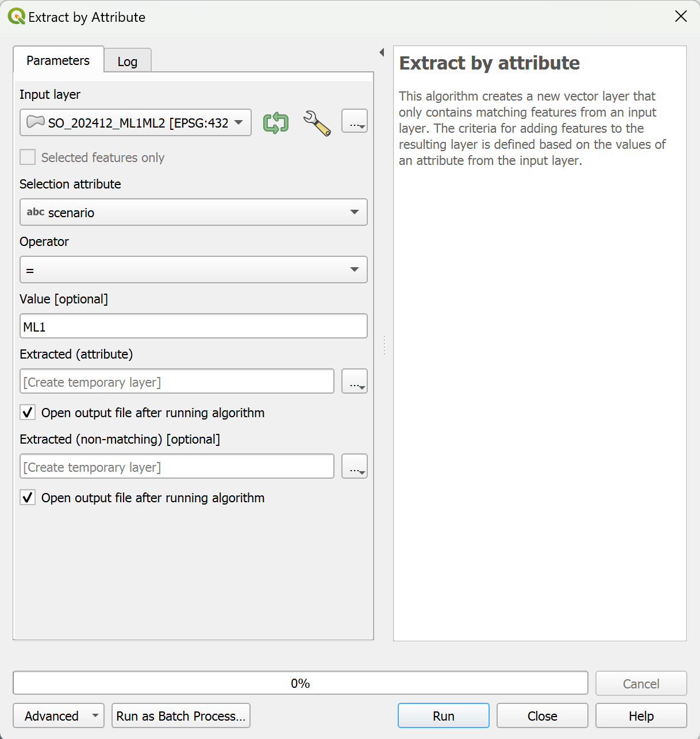The width and height of the screenshot is (700, 739).
Task: Click the QGIS logo in title bar
Action: 16,17
